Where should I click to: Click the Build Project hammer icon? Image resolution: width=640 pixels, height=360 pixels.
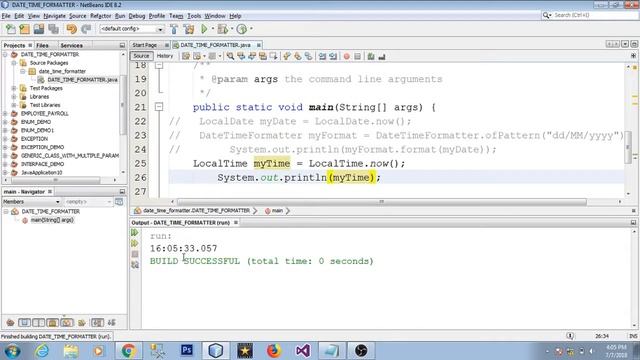click(174, 29)
